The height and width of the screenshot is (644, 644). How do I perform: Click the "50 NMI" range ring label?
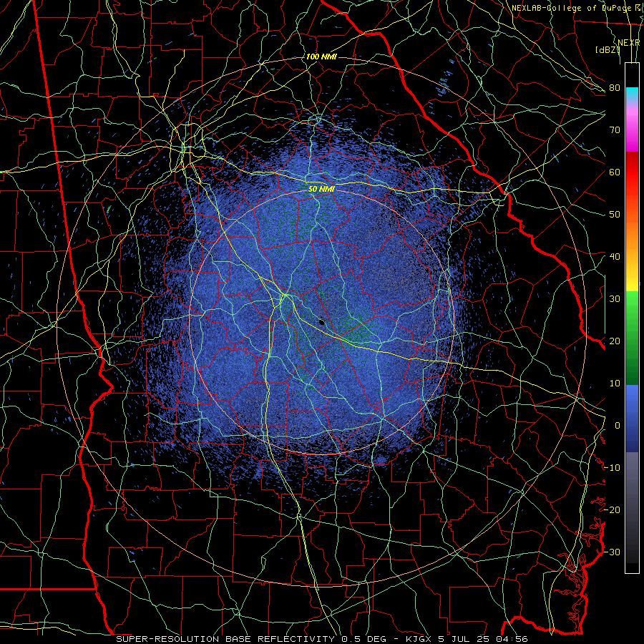(x=321, y=190)
